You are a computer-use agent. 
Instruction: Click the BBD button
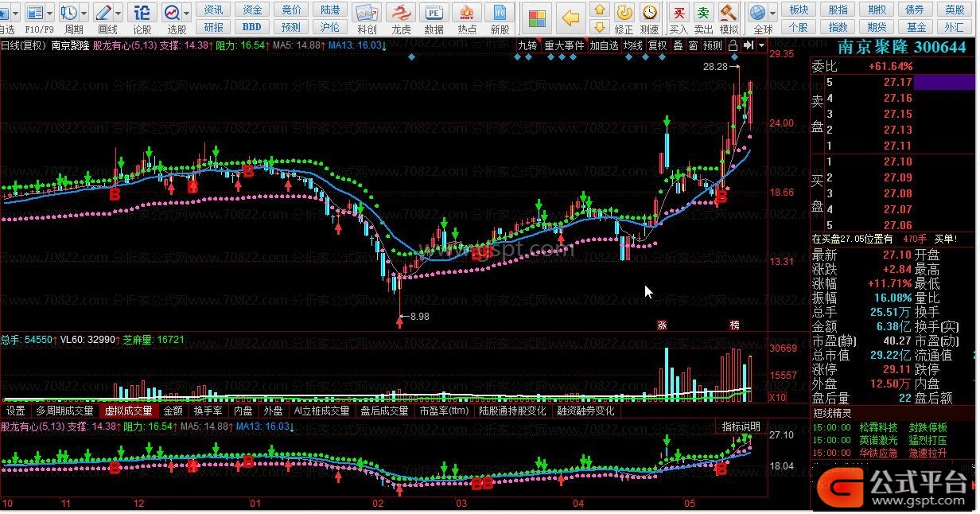point(252,26)
